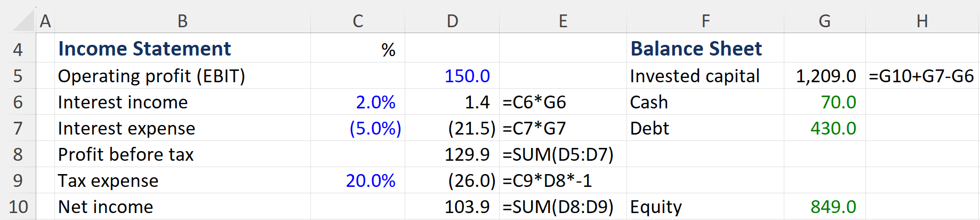Click the formula text =G10+G7-G6
This screenshot has width=980, height=220.
(x=921, y=76)
